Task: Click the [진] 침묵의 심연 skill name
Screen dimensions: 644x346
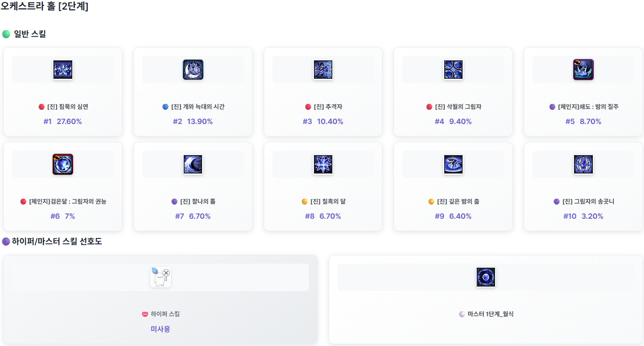Action: click(x=67, y=107)
